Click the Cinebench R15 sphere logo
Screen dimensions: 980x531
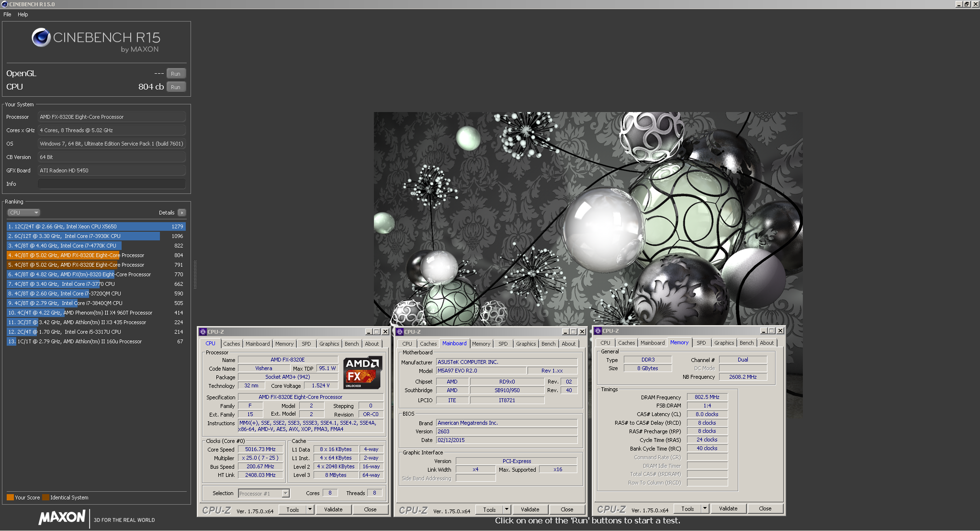(x=41, y=37)
